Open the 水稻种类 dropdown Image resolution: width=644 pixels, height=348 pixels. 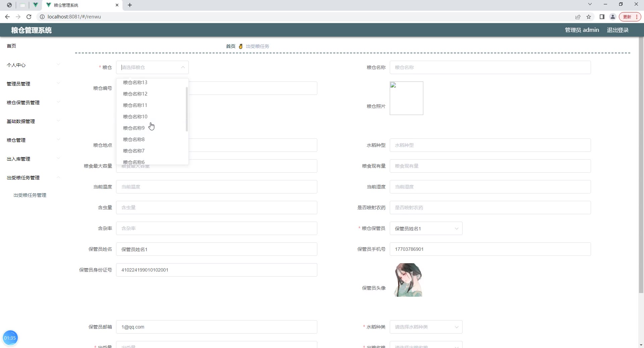pos(426,327)
